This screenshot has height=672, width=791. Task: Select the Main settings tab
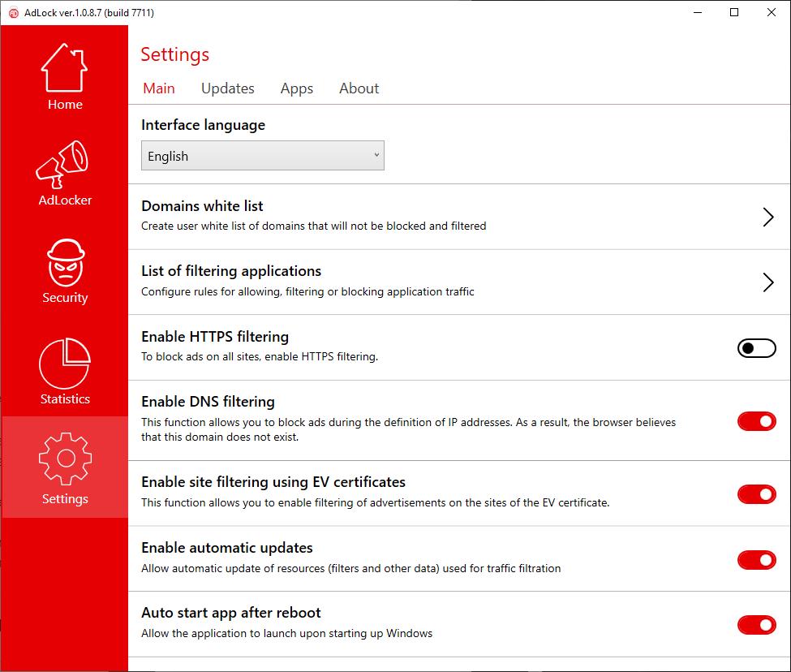(x=159, y=88)
